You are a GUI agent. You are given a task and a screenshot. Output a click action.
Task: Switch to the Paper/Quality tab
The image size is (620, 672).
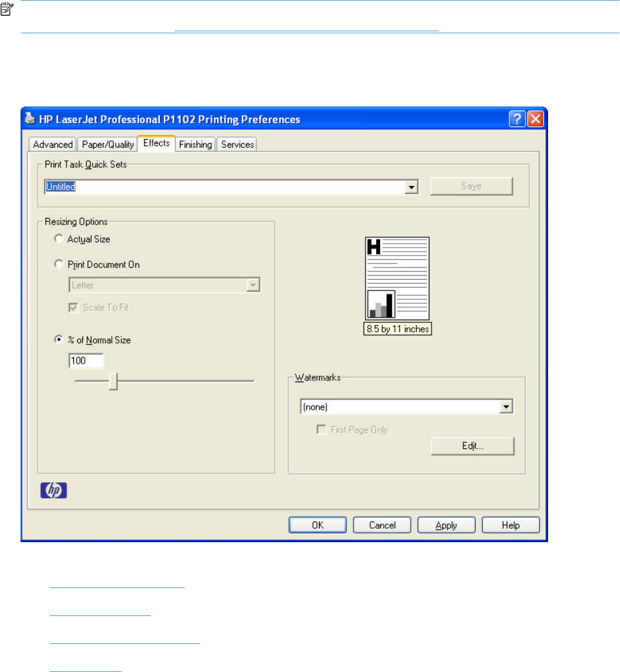[107, 145]
